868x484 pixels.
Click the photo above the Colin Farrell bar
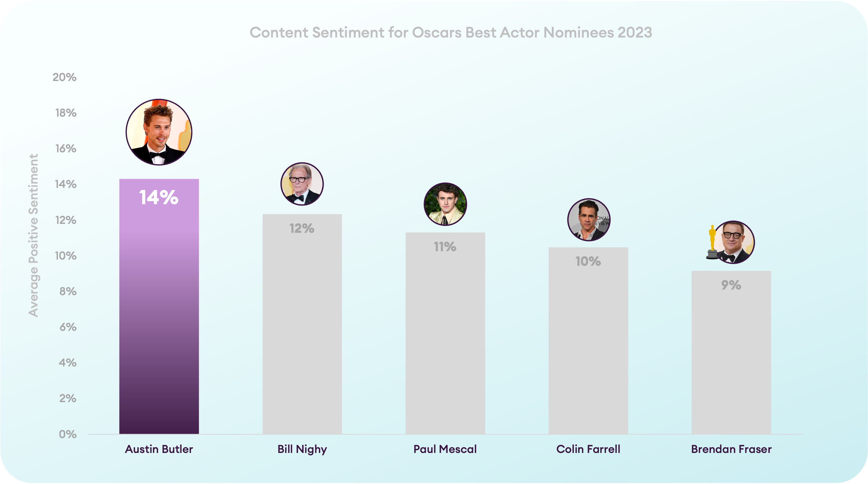click(x=589, y=220)
